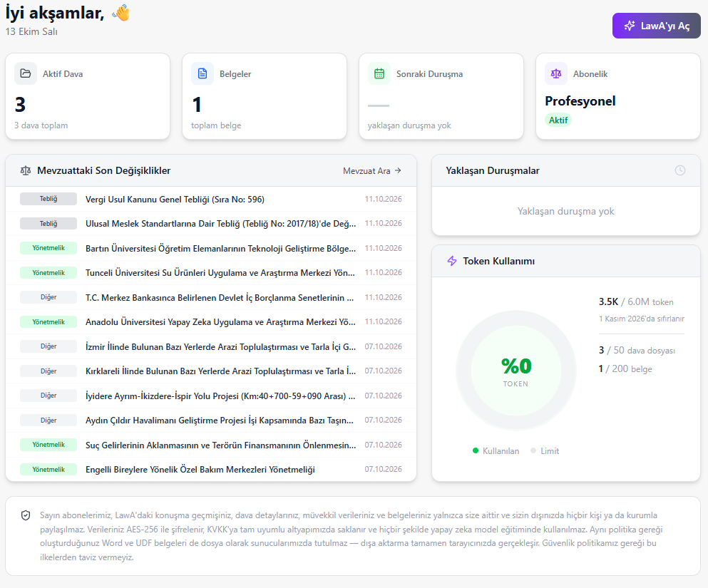Click the clock icon in Yaklaşan Duruşmalar header
This screenshot has height=588, width=708.
[680, 170]
